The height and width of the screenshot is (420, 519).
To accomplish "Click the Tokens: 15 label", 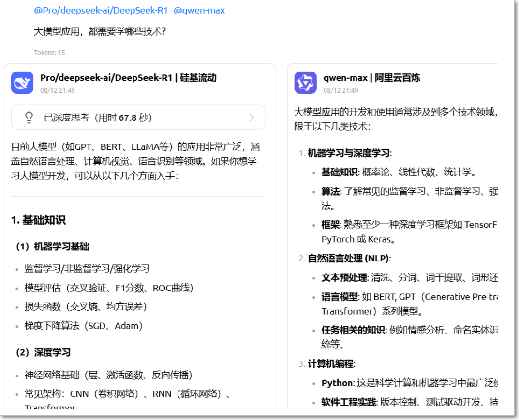I will click(x=49, y=53).
